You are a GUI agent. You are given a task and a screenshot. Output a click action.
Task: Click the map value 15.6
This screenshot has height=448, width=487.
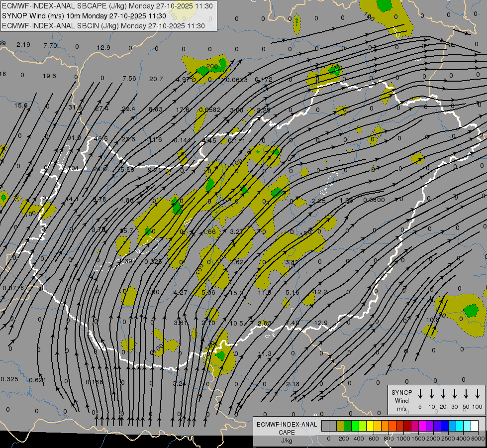pos(21,106)
